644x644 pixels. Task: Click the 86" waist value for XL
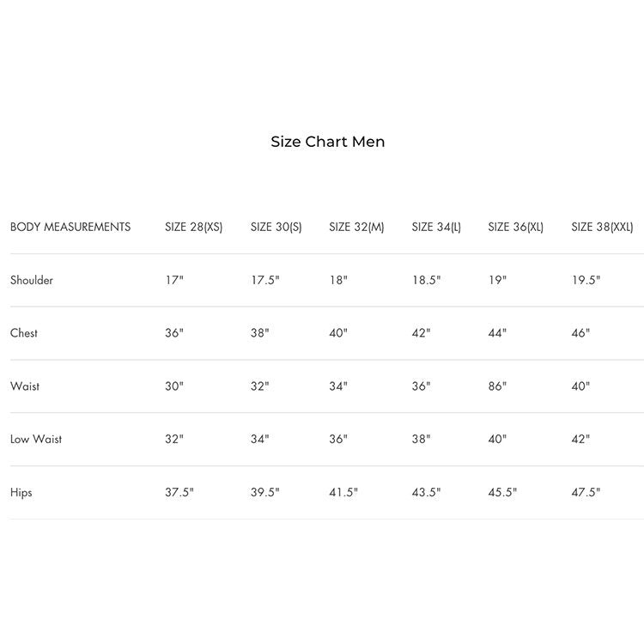point(497,386)
